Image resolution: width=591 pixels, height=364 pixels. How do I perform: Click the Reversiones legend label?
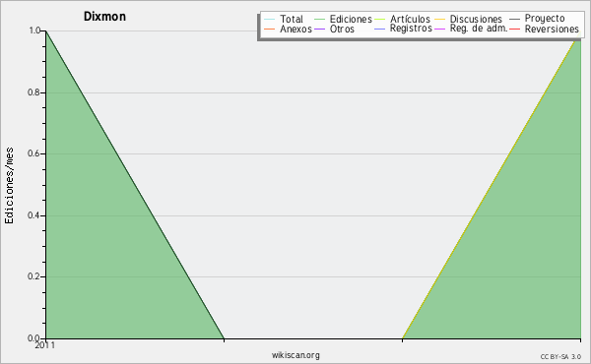(552, 29)
